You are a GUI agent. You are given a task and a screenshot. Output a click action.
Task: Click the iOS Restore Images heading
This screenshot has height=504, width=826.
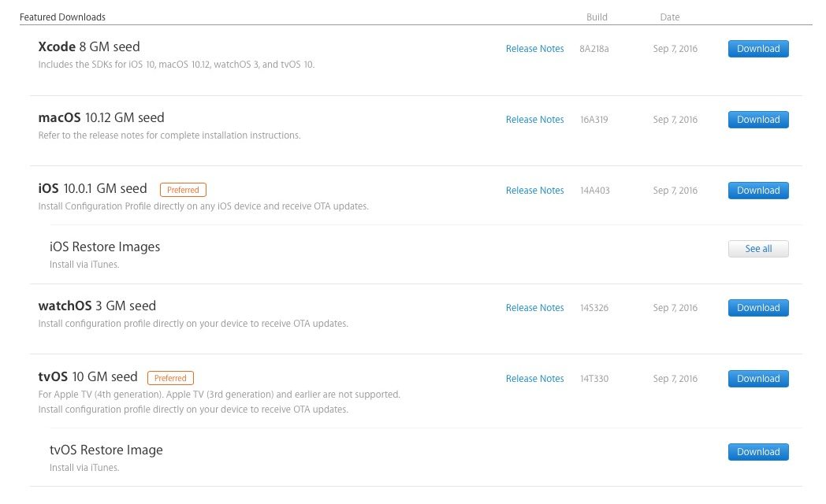[105, 246]
